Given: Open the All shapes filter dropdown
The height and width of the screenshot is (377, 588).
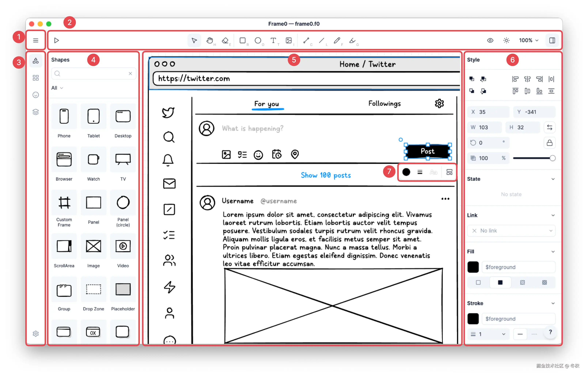Looking at the screenshot, I should [57, 88].
